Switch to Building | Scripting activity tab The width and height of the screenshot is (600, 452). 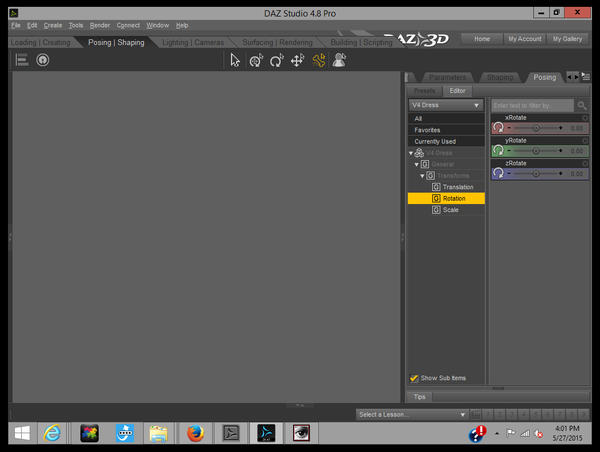361,42
